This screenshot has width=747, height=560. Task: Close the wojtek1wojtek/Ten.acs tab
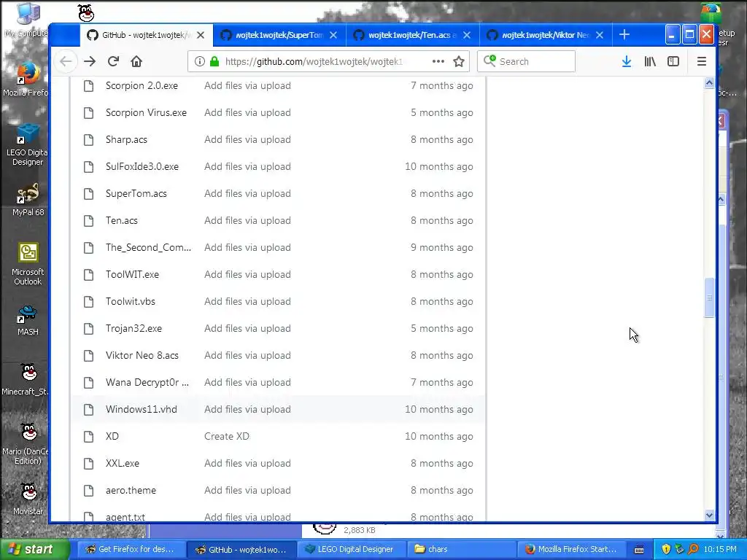click(467, 35)
